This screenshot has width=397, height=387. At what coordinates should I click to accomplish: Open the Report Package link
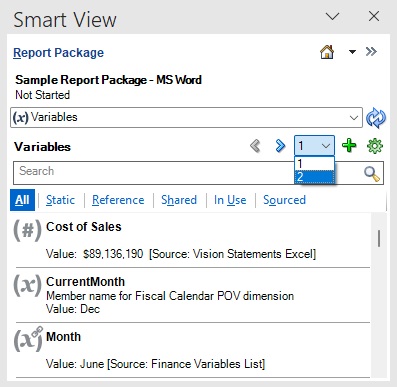(58, 53)
